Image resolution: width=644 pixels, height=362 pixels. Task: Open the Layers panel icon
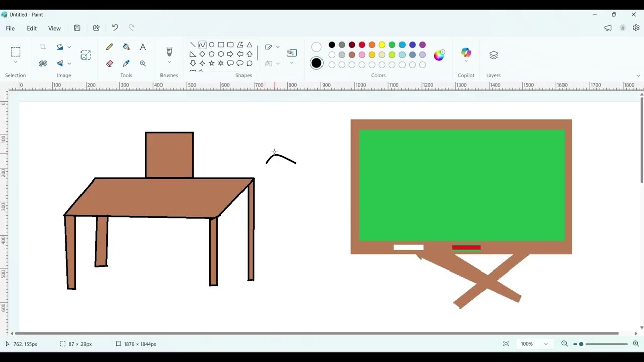coord(493,55)
